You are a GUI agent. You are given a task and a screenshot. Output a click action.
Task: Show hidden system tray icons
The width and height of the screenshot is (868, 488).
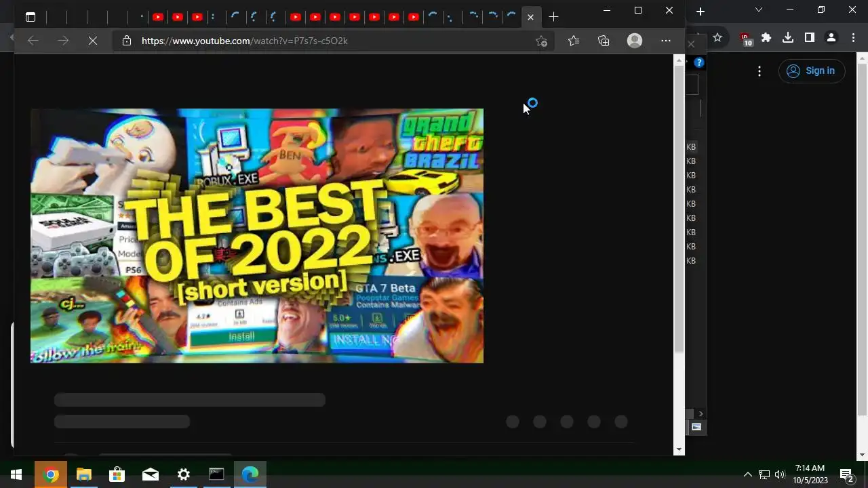748,474
